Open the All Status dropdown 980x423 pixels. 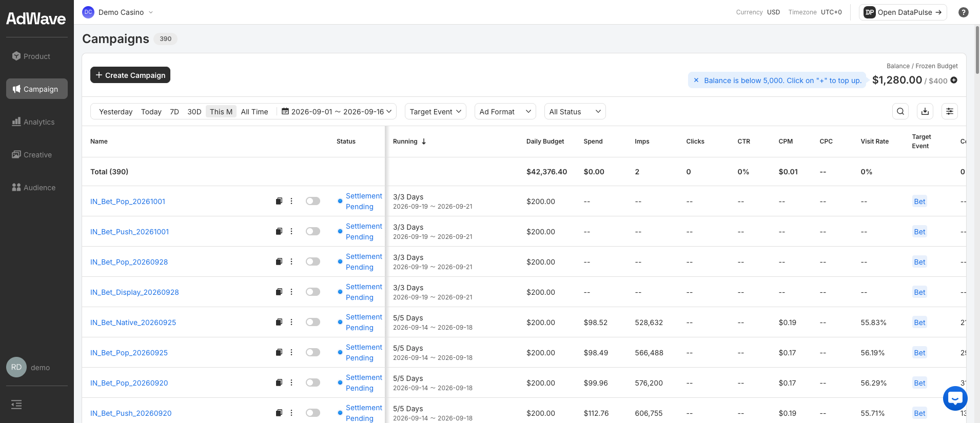(x=575, y=111)
